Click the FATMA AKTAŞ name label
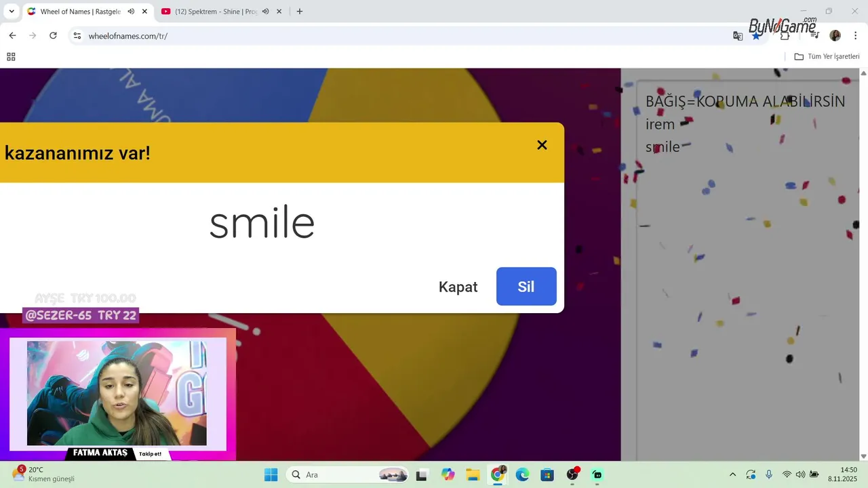Screen dimensions: 868x488 coord(100,453)
